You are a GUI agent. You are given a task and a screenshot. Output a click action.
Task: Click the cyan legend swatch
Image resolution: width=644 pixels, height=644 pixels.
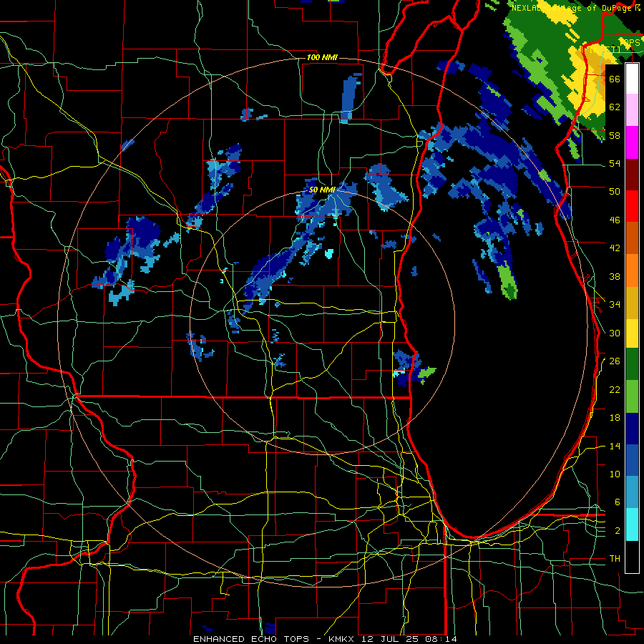632,525
